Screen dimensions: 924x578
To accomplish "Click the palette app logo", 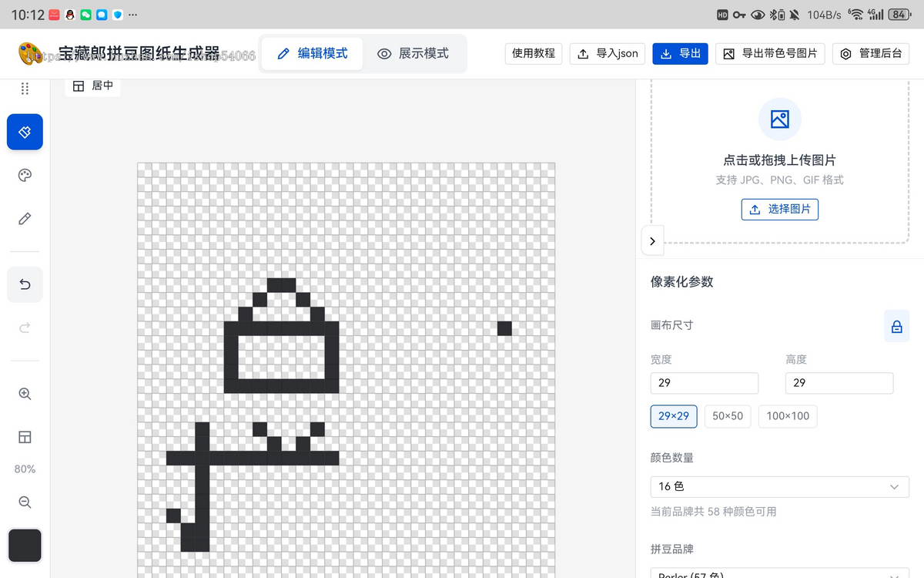I will click(x=32, y=54).
